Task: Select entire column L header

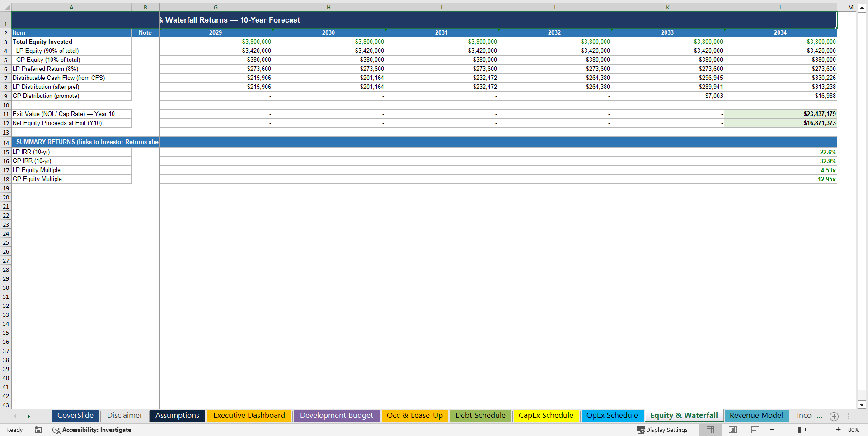Action: pyautogui.click(x=780, y=7)
